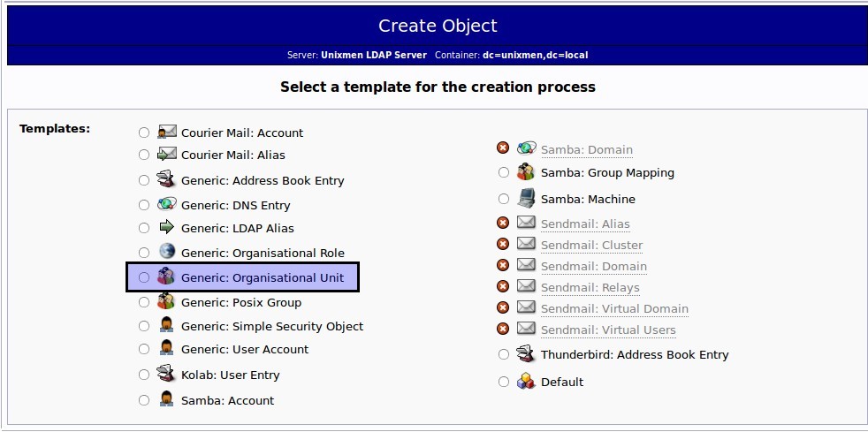Viewport: 868px width, 432px height.
Task: Click the Kolab User Entry rolodex icon
Action: tap(166, 374)
